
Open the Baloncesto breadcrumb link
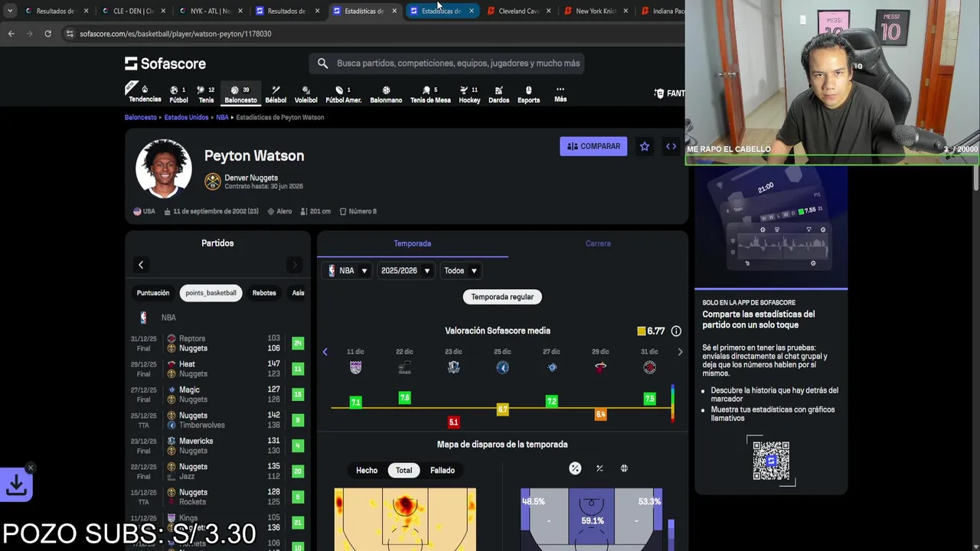click(x=141, y=117)
